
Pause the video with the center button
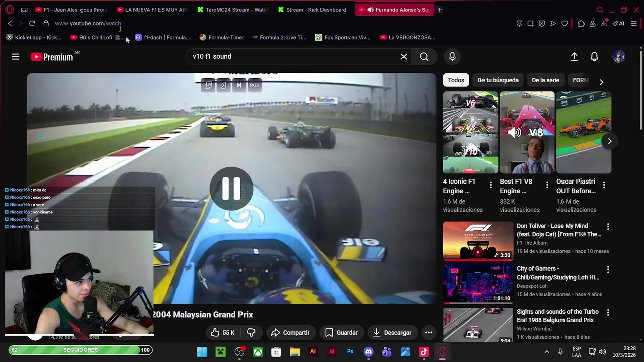(x=231, y=189)
